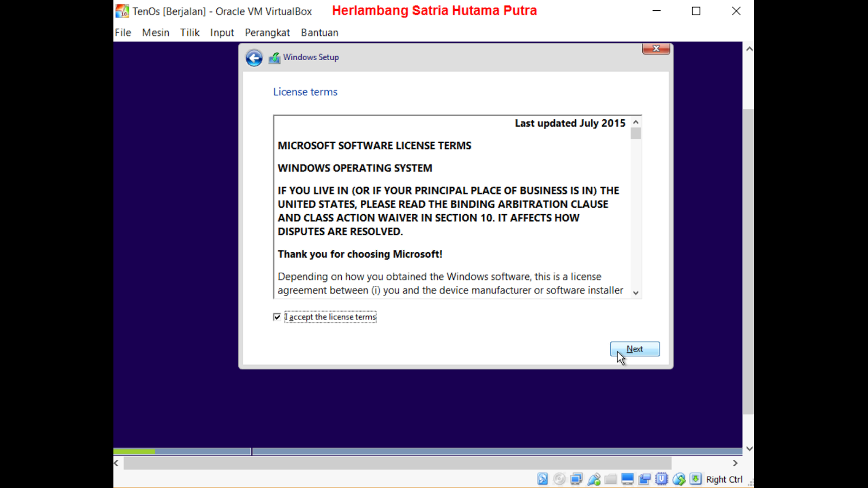Click the Next button
868x488 pixels.
pyautogui.click(x=635, y=349)
